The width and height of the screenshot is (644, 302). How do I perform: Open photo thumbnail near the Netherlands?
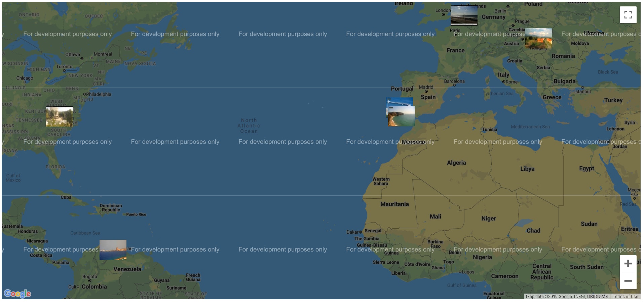tap(464, 15)
